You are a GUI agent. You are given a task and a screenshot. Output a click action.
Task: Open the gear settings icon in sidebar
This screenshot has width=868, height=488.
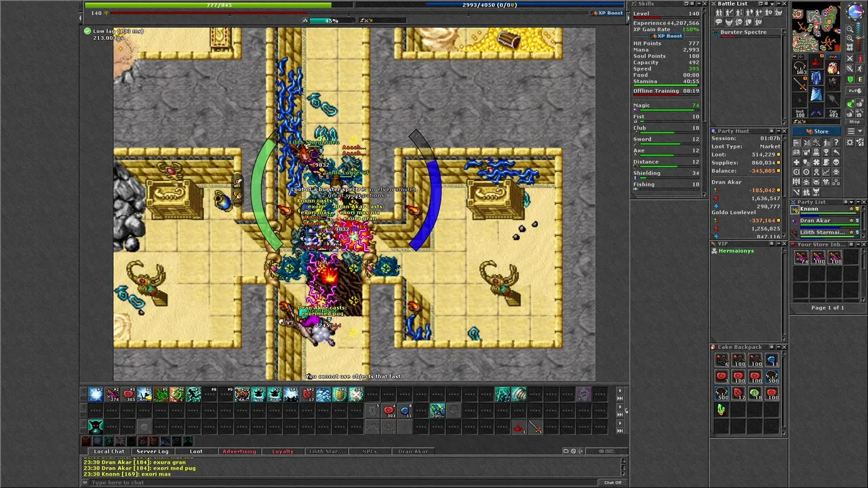click(x=850, y=142)
